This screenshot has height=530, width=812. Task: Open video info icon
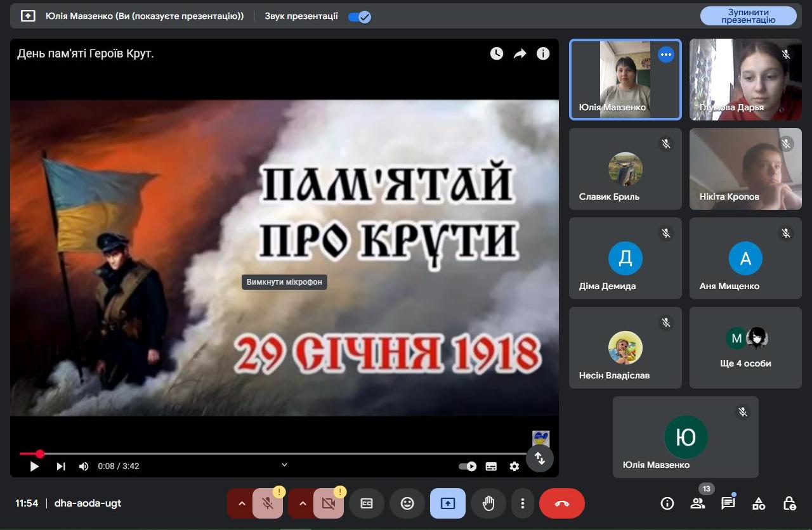(x=543, y=54)
